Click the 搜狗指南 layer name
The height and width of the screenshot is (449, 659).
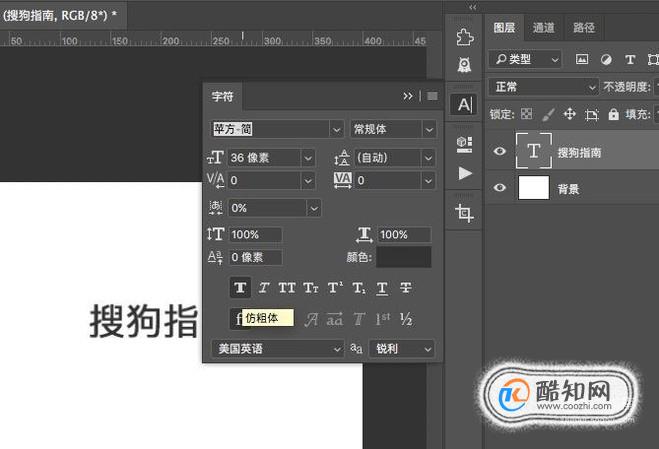click(579, 152)
